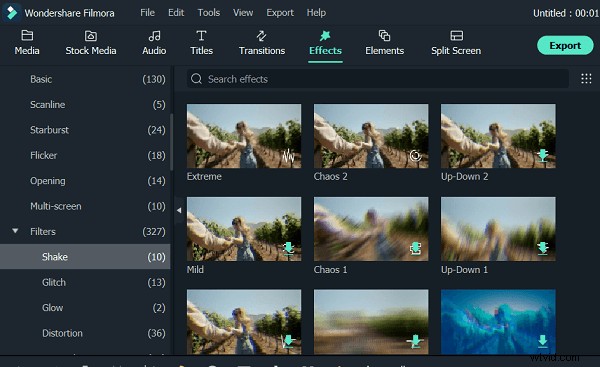Screen dimensions: 600x367
Task: Open the Split Screen tab
Action: click(456, 42)
